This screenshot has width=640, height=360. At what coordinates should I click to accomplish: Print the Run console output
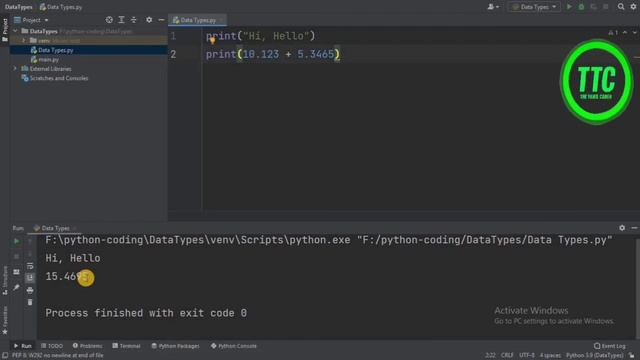click(30, 290)
